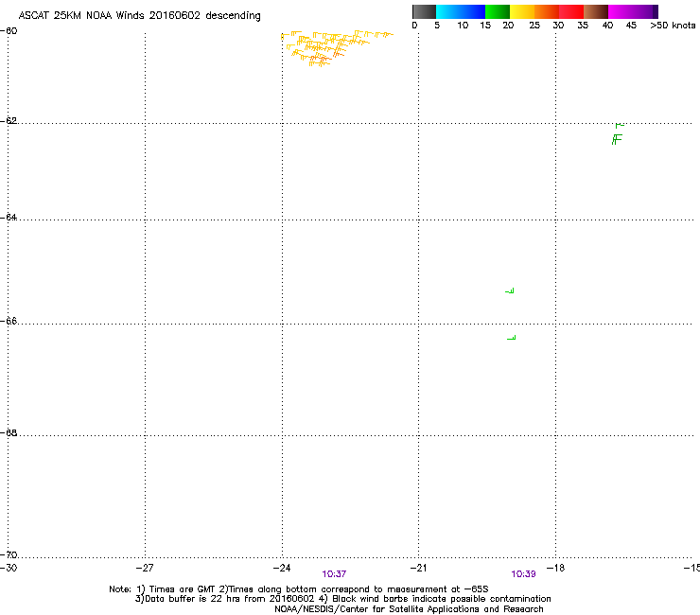
Task: Click the purple 10:37 swath time label
Action: tap(334, 574)
